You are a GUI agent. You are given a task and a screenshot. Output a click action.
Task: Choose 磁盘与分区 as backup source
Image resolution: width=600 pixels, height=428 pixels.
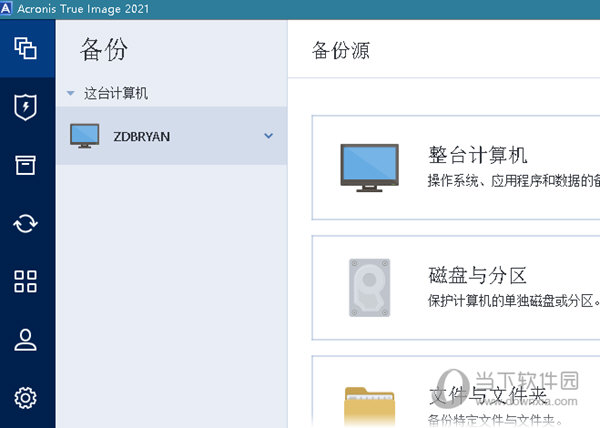tap(477, 276)
